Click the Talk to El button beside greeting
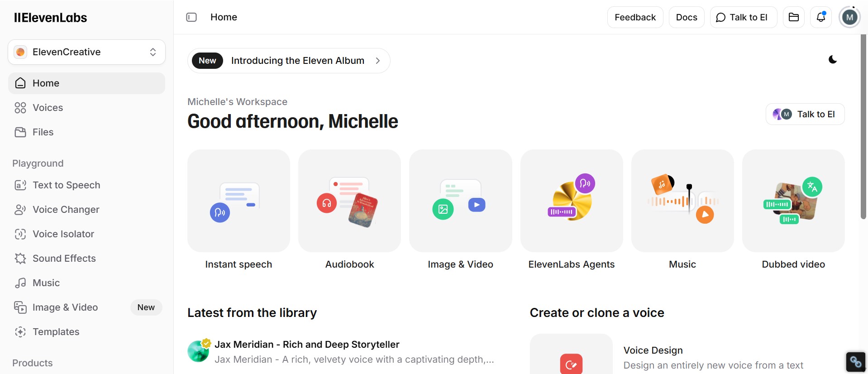This screenshot has height=374, width=868. (x=805, y=114)
